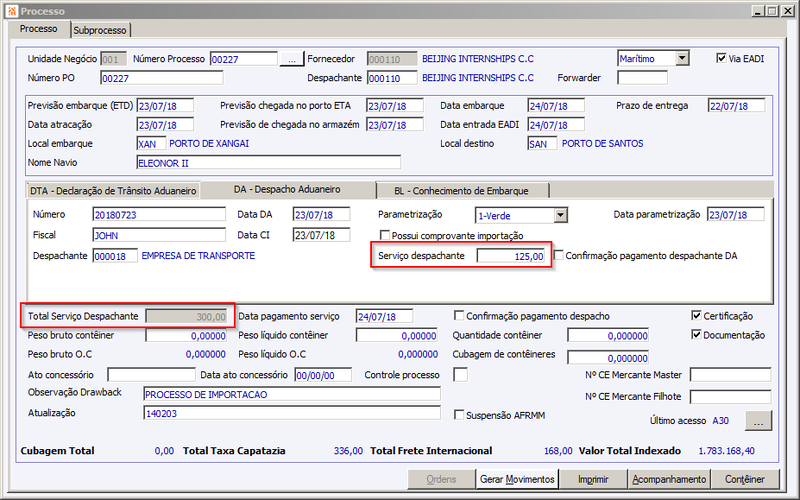Edit Serviço despachante value 125,00
800x500 pixels.
[511, 256]
